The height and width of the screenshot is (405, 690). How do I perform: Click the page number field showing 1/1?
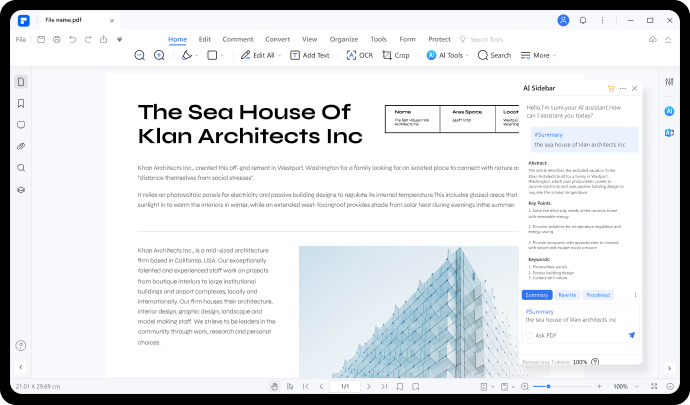click(345, 387)
